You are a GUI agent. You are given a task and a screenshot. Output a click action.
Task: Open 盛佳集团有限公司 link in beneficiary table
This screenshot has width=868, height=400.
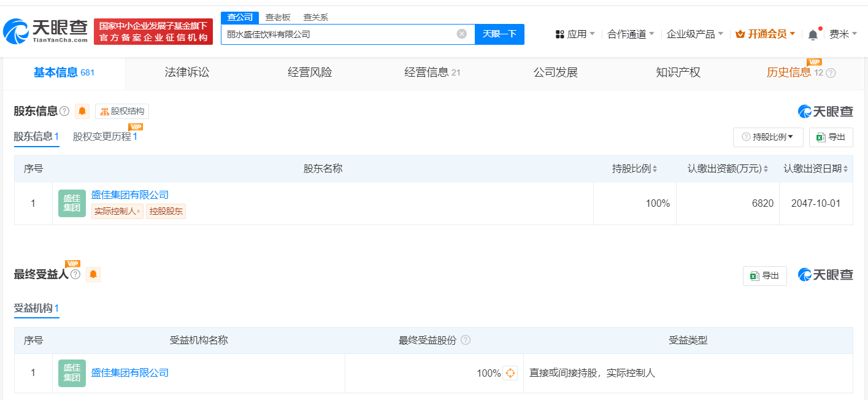130,373
